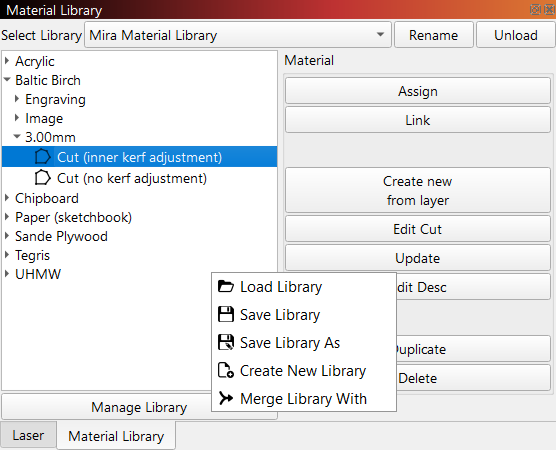Expand the Image subgroup

tap(17, 118)
